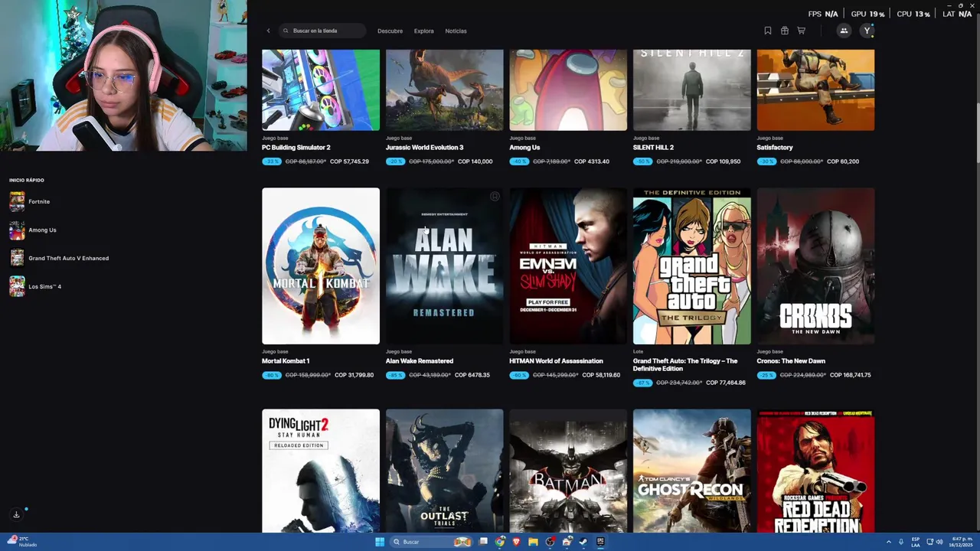The image size is (980, 551).
Task: Open Brave browser from the taskbar
Action: click(516, 542)
